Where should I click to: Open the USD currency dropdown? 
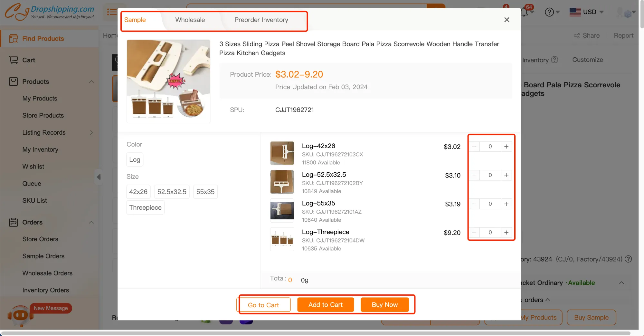click(x=586, y=12)
